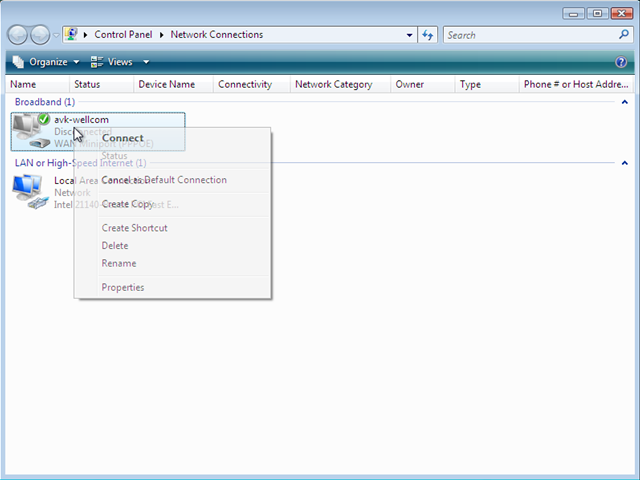Sort by the Connectivity column
Viewport: 640px width, 480px height.
click(x=252, y=84)
